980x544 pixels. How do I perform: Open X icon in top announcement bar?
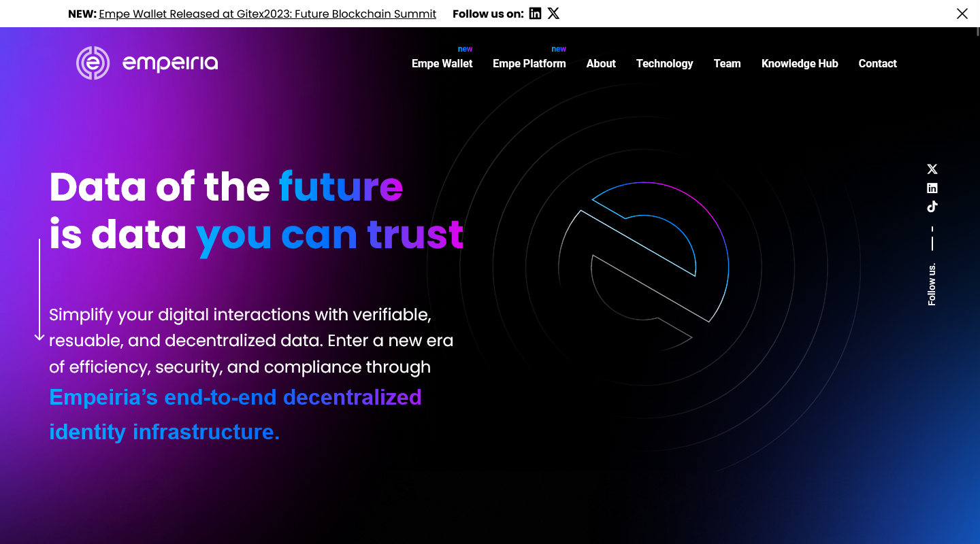click(x=553, y=13)
